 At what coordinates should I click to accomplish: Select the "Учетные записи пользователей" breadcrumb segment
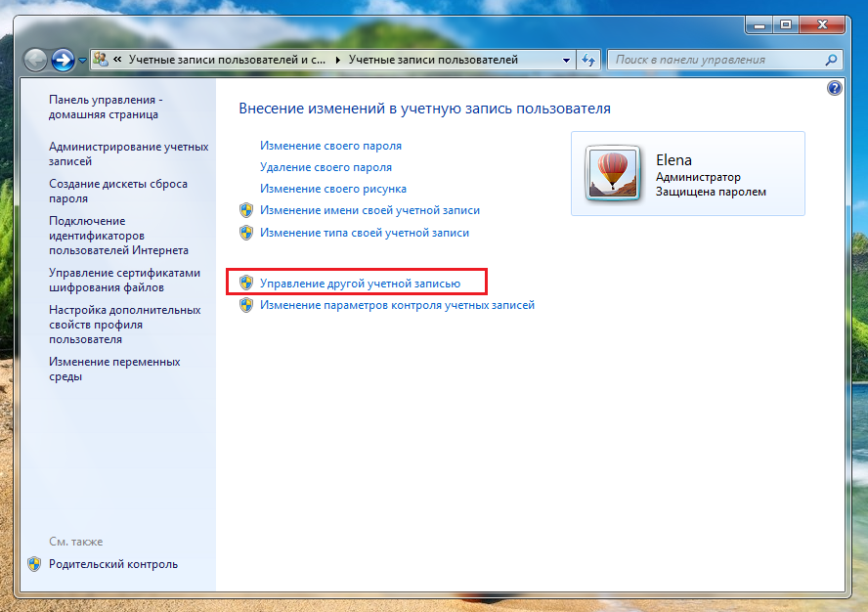coord(433,60)
